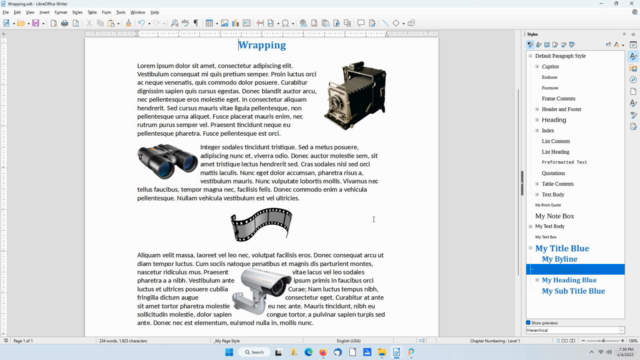Open the Navigator deck in sidebar
640x360 pixels.
tap(633, 80)
